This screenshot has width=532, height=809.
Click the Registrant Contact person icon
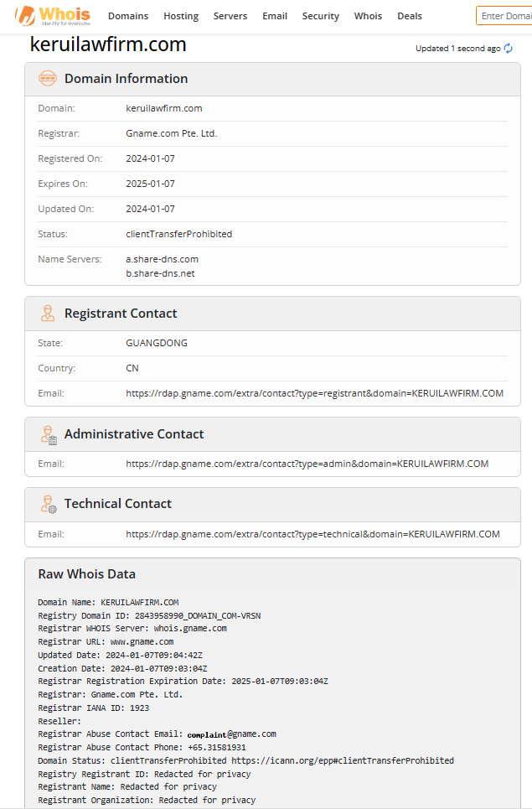pos(48,314)
